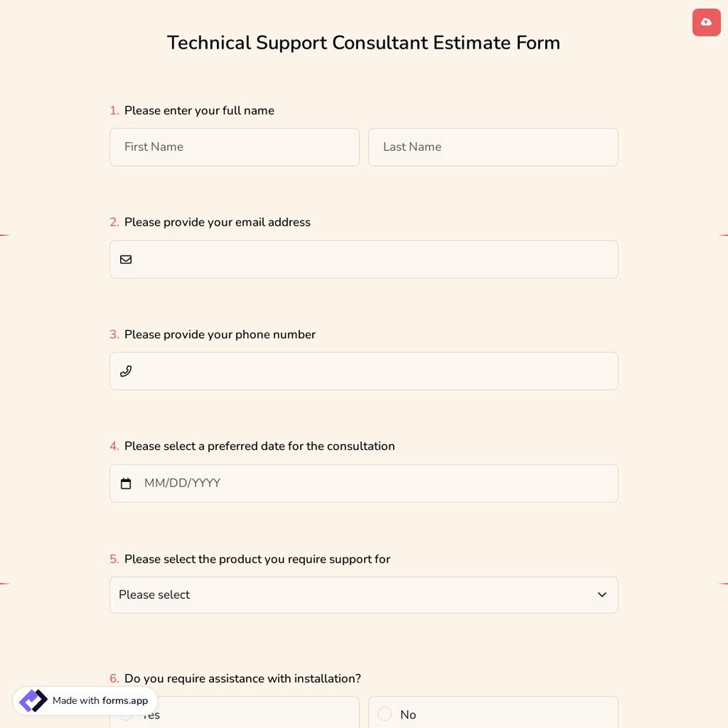
Task: Click the Last Name input field
Action: (493, 147)
